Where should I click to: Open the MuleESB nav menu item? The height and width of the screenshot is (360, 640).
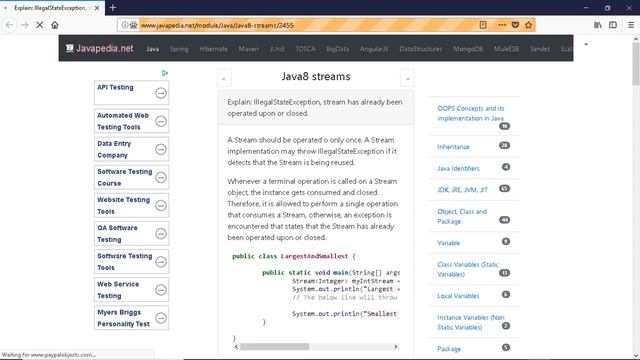(x=507, y=49)
